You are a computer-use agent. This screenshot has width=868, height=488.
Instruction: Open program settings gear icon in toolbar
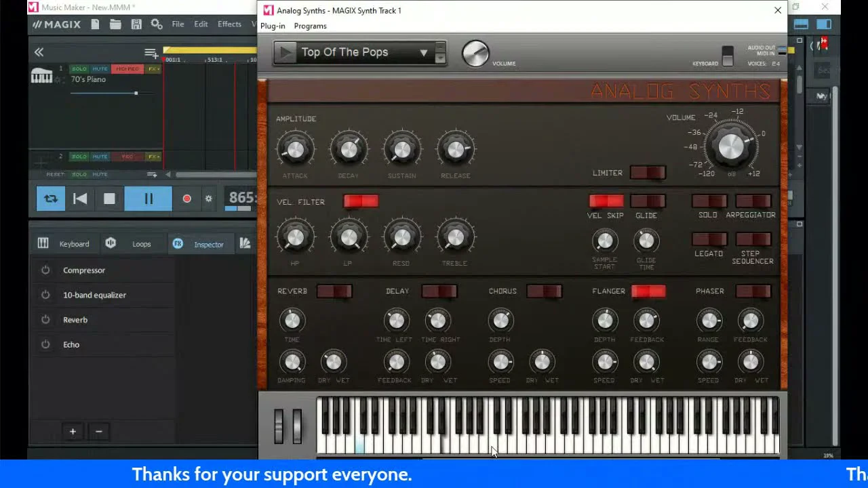[157, 24]
